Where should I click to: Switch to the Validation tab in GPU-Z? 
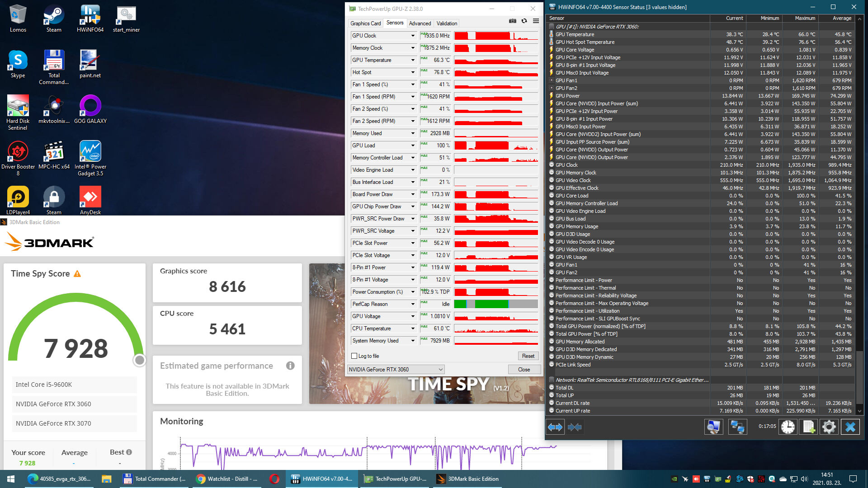point(447,23)
